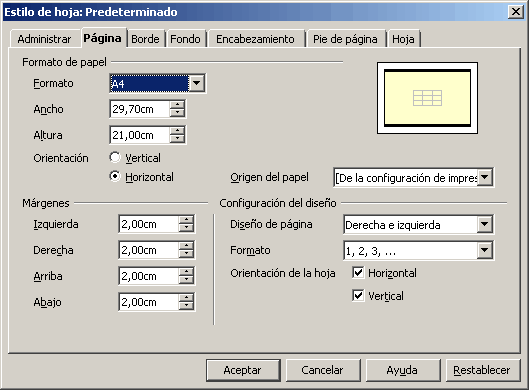
Task: Increase the Ancho width spinner value
Action: [177, 105]
